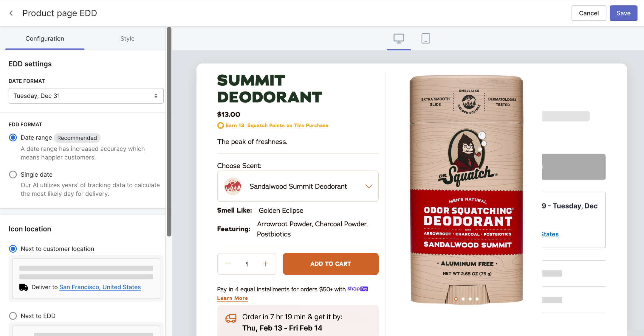
Task: Open the Style tab
Action: tap(127, 39)
